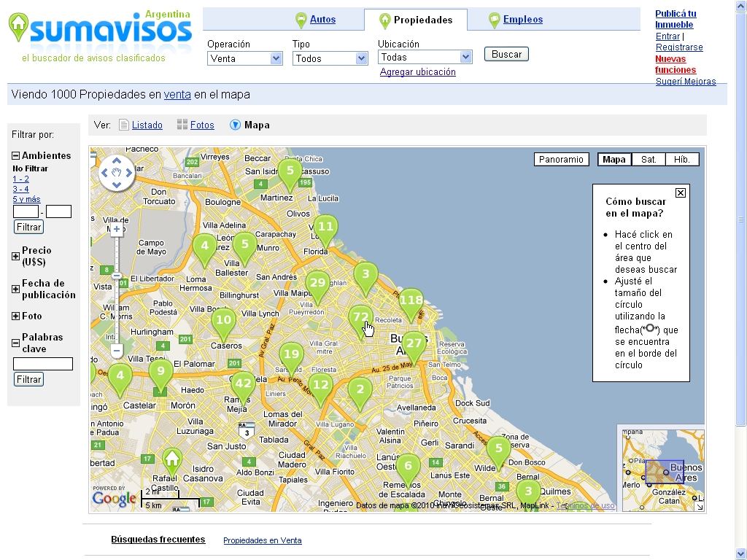Click the map zoom slider handle
Screen dimensions: 747x560
[117, 276]
